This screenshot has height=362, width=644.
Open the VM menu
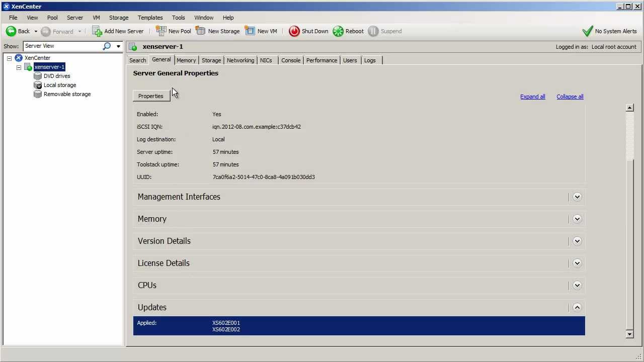click(96, 18)
